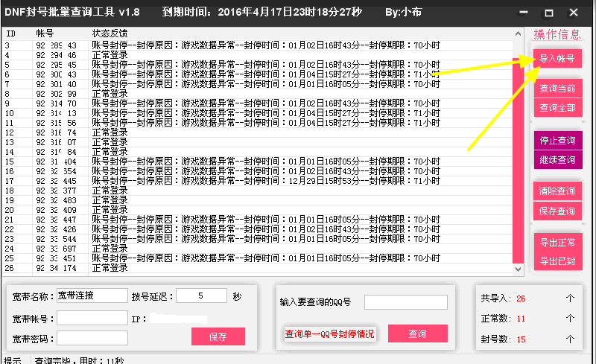Select row ID 3 in the list
The height and width of the screenshot is (364, 596).
point(257,45)
